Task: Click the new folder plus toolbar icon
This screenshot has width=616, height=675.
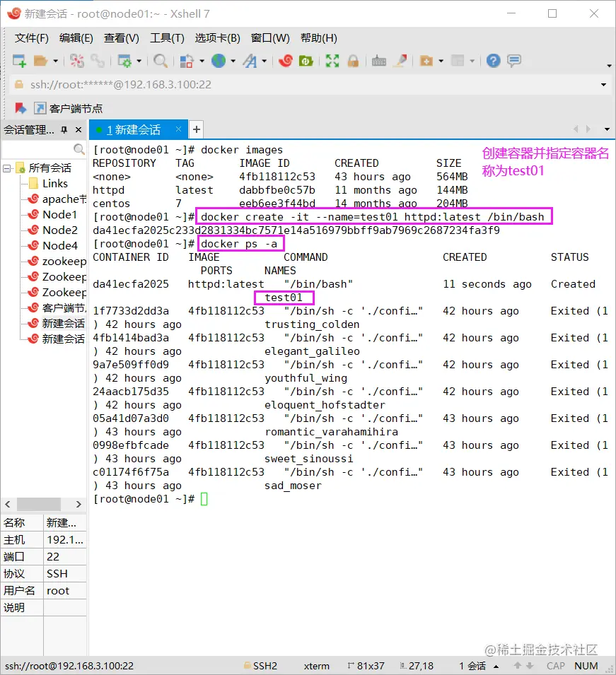Action: pos(426,61)
